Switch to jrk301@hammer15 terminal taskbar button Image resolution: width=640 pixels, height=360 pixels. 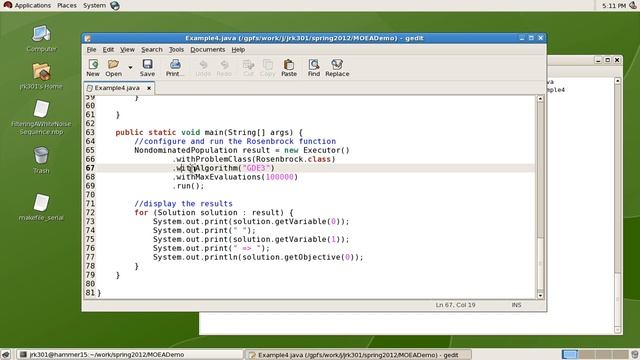tap(130, 355)
